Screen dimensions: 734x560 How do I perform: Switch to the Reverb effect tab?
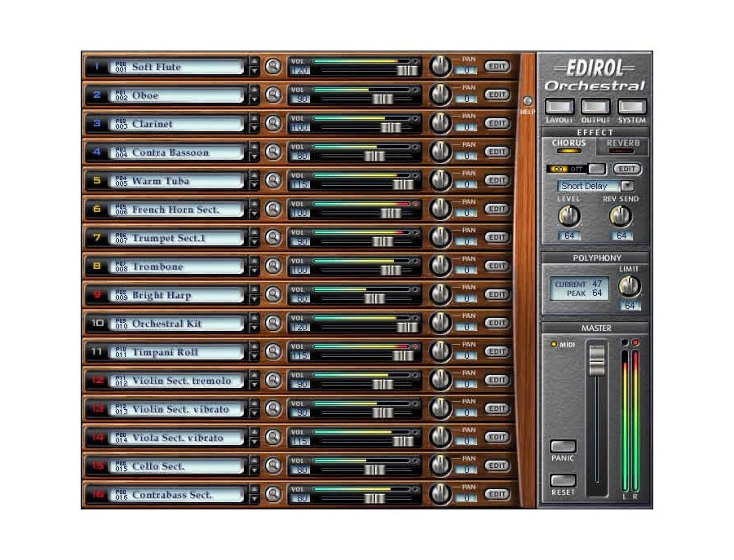(622, 146)
